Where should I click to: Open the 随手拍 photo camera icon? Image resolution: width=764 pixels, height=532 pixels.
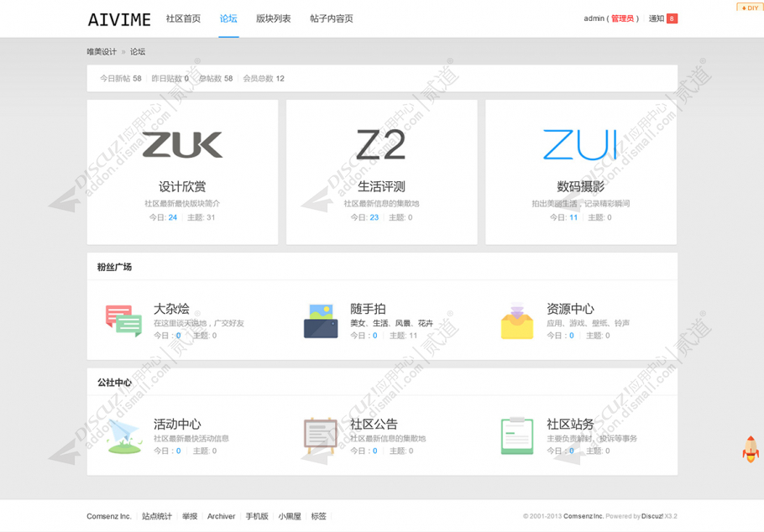[x=321, y=321]
